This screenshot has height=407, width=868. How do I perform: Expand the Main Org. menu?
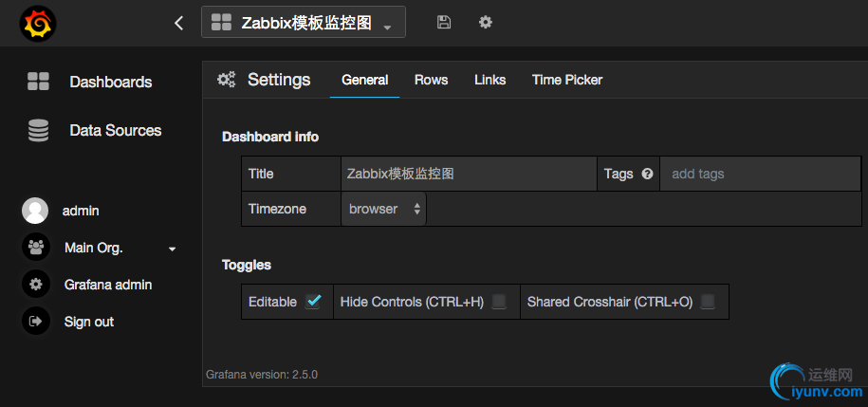coord(173,249)
